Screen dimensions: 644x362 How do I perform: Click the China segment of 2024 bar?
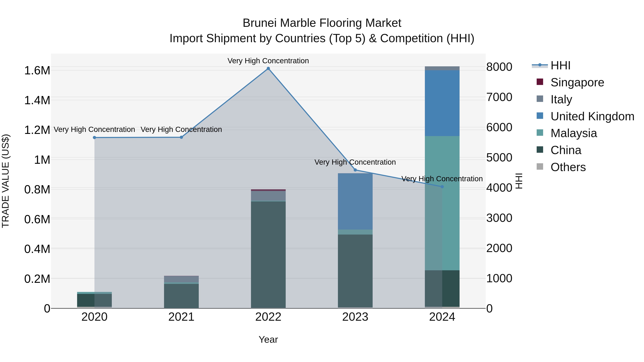[x=442, y=288]
